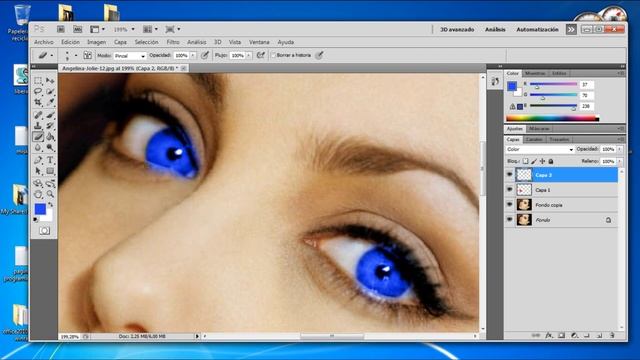The height and width of the screenshot is (360, 640).
Task: Select the Blur tool
Action: 38,147
